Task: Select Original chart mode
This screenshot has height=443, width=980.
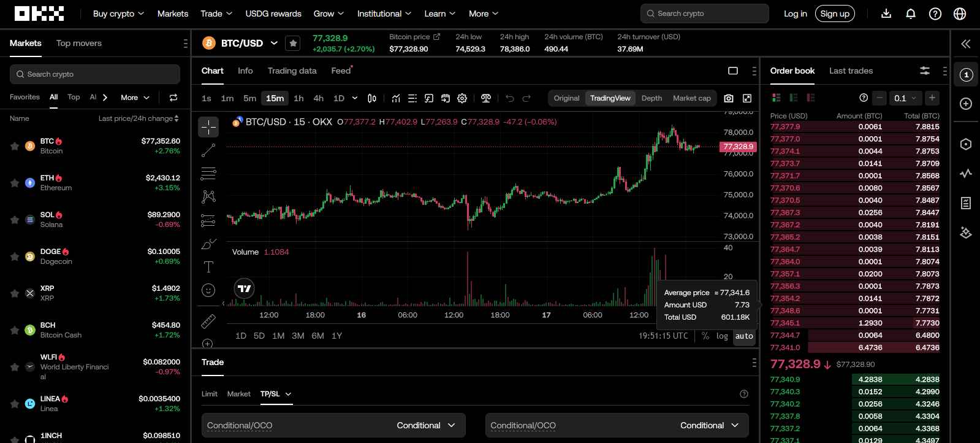Action: point(566,98)
